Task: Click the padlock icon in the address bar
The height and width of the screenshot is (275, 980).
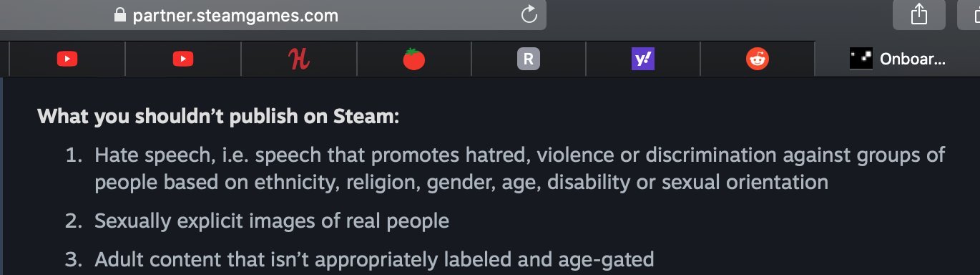Action: [119, 15]
